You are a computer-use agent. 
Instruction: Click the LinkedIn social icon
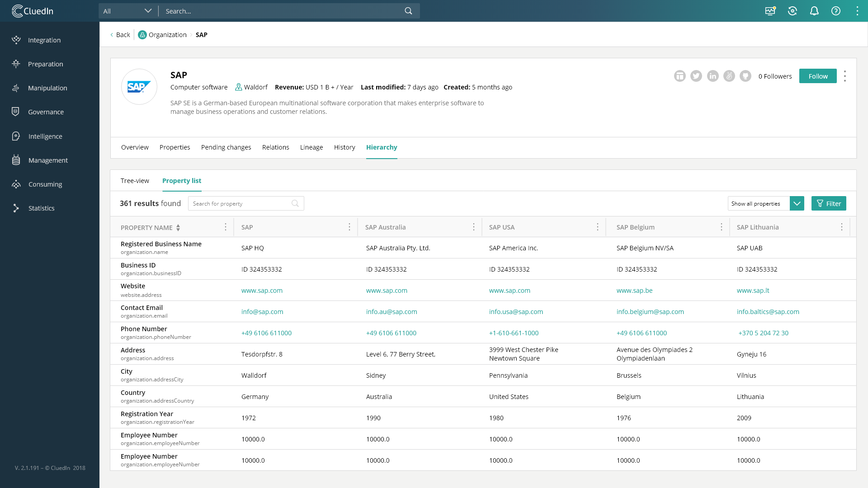[713, 76]
